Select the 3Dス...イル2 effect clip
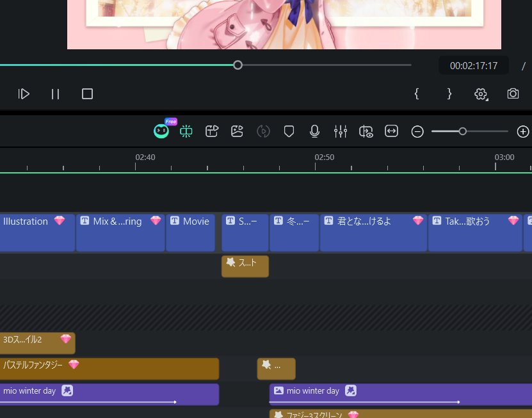This screenshot has height=418, width=532. pyautogui.click(x=37, y=343)
